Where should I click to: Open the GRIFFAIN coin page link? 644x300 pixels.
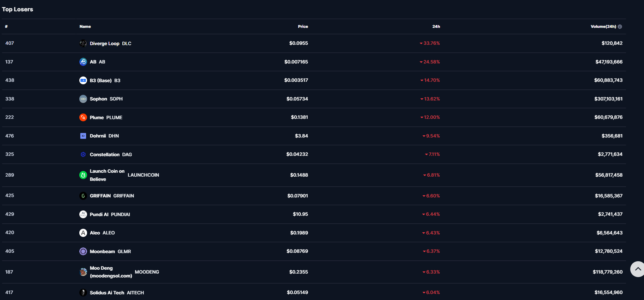[112, 196]
